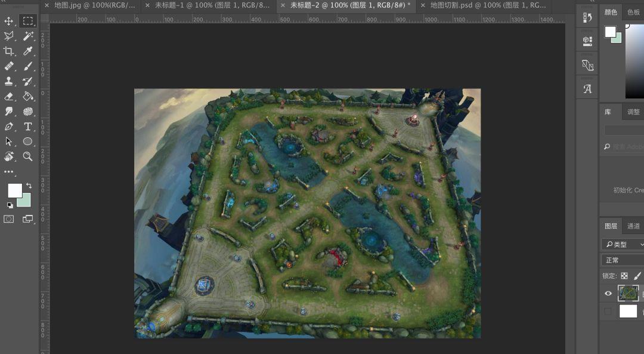The height and width of the screenshot is (354, 644).
Task: Open the 3D panel icon
Action: pyautogui.click(x=587, y=64)
